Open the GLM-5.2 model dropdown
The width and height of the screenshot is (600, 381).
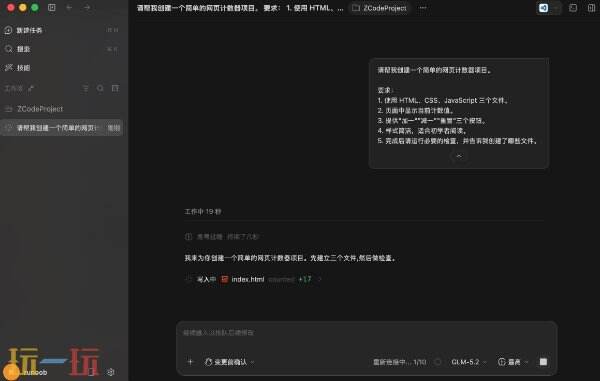click(x=468, y=362)
